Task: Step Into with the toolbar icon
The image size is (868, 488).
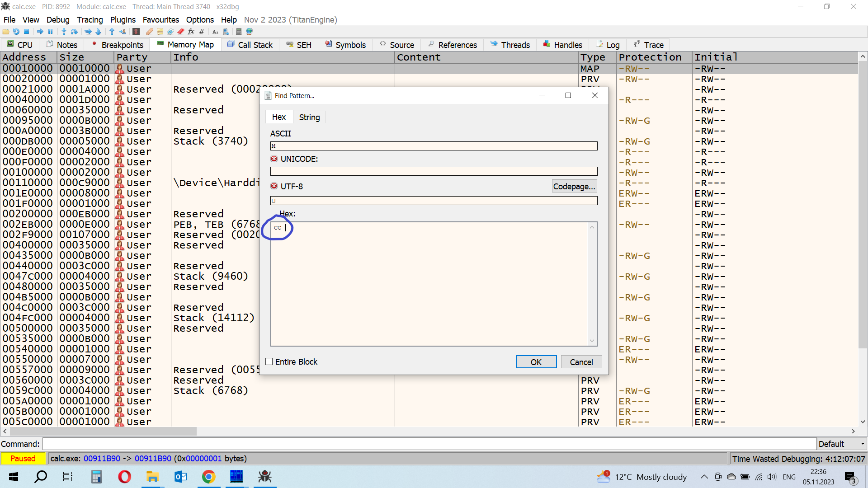Action: pyautogui.click(x=63, y=32)
